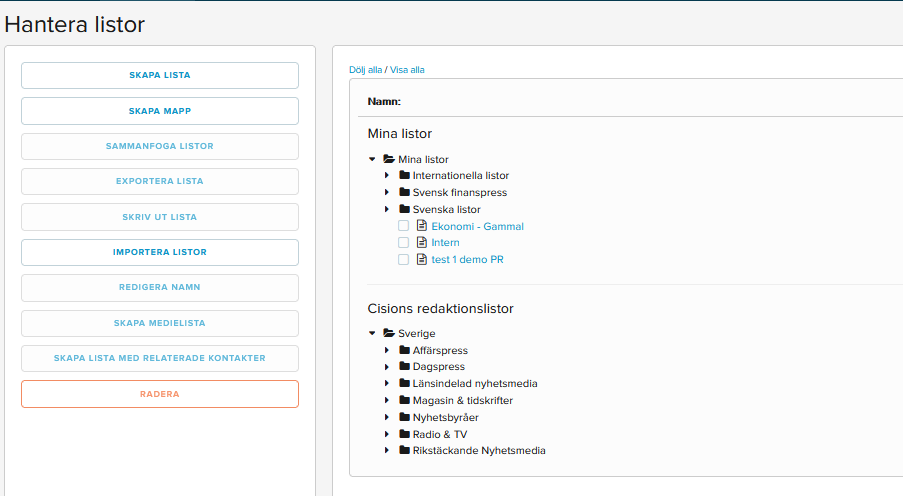903x496 pixels.
Task: Collapse the Mina listor root folder arrow
Action: click(x=372, y=159)
